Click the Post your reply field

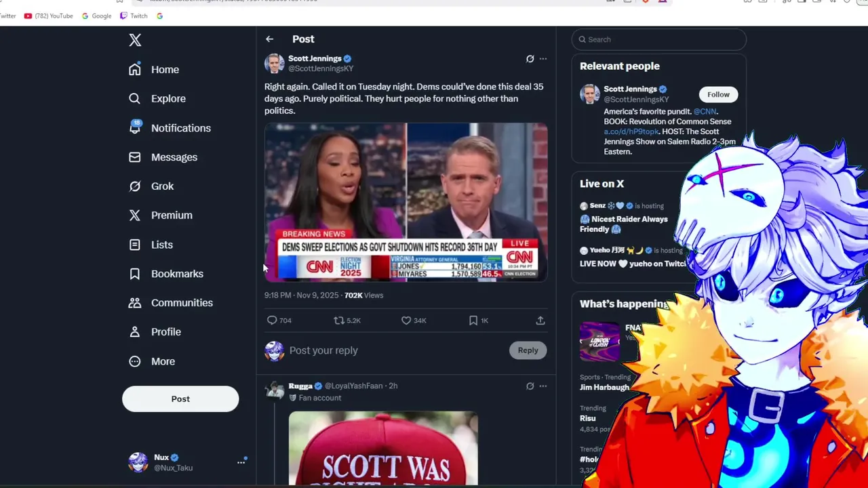point(396,350)
